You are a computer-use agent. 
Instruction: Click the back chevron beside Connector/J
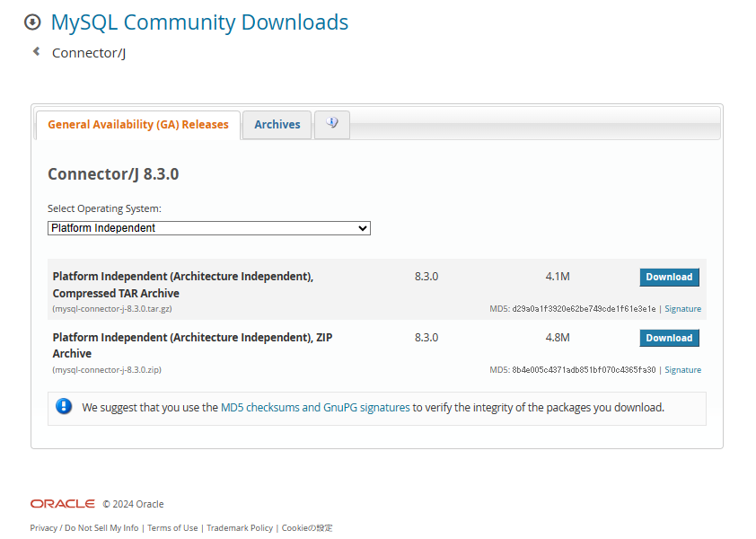(35, 52)
